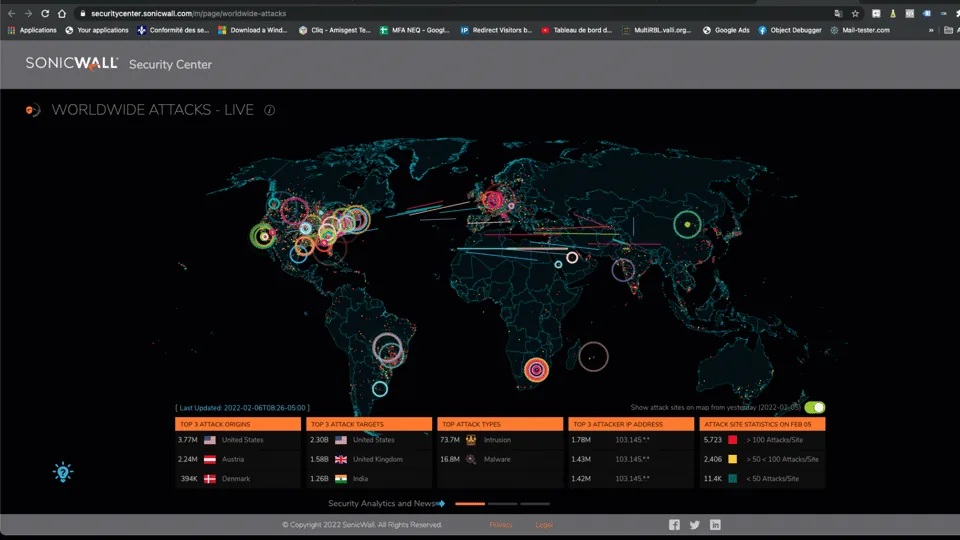Image resolution: width=960 pixels, height=540 pixels.
Task: Open the bookmarks folder icon at bar end
Action: [x=948, y=30]
